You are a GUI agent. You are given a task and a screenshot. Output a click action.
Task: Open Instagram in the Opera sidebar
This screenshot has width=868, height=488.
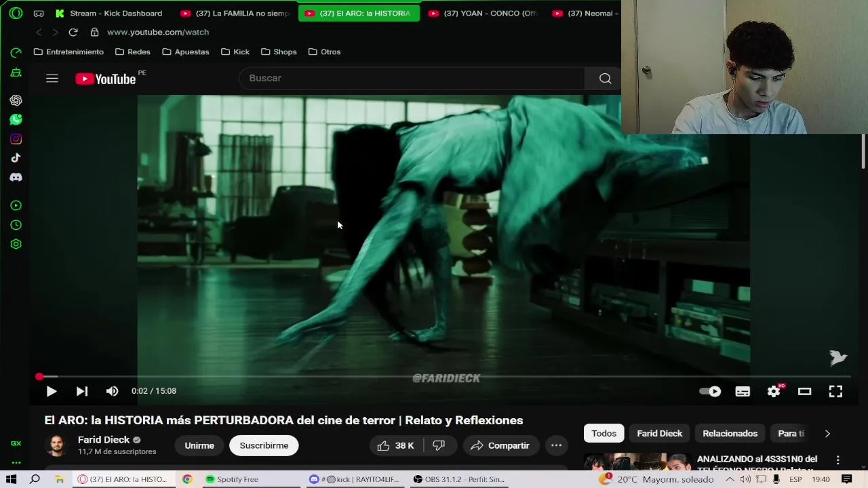(x=16, y=139)
